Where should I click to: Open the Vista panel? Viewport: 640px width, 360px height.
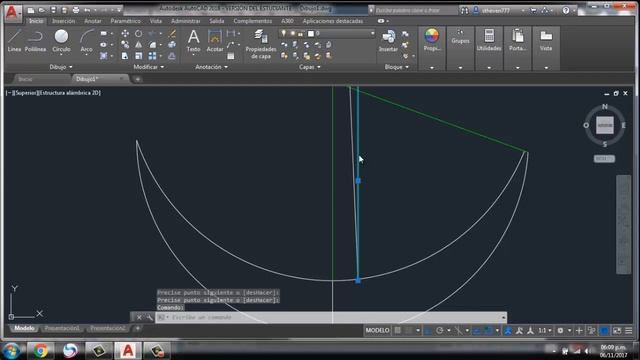point(546,40)
